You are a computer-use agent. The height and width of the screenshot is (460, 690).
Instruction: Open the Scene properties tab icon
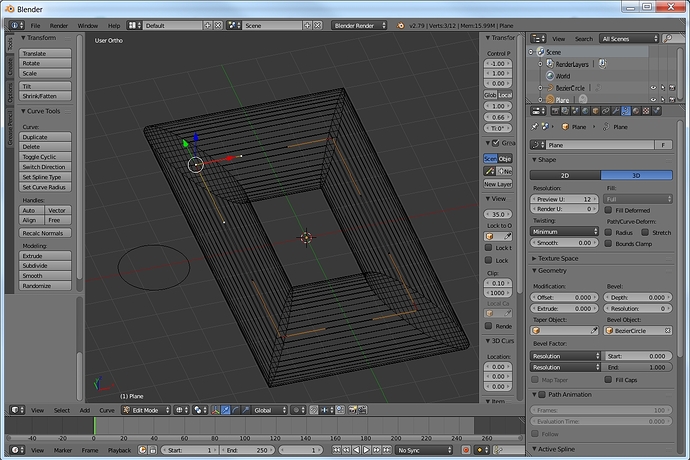(x=575, y=111)
